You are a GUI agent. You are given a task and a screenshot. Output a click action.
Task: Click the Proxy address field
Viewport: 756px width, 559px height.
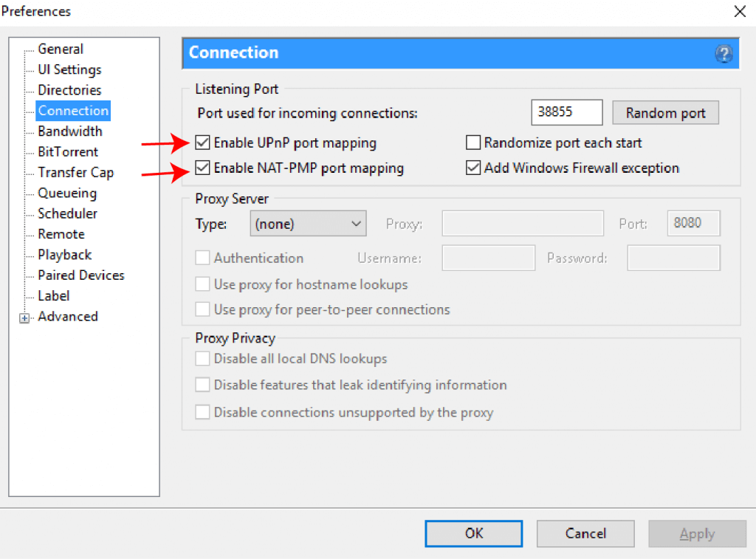[x=523, y=223]
